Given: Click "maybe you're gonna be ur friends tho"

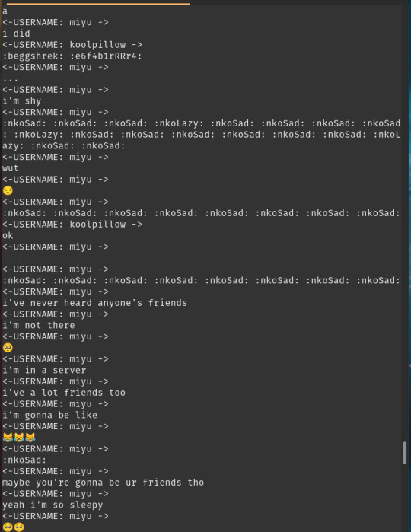Looking at the screenshot, I should pyautogui.click(x=104, y=482).
